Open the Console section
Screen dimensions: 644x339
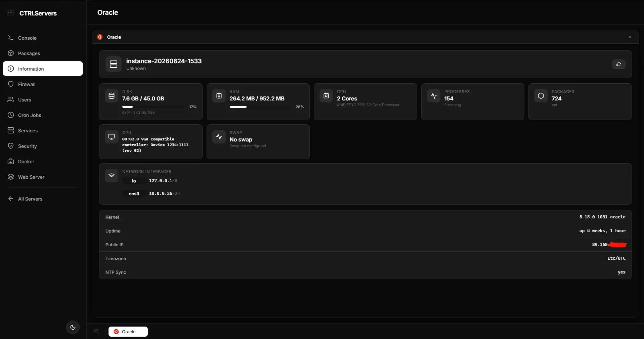(x=43, y=38)
